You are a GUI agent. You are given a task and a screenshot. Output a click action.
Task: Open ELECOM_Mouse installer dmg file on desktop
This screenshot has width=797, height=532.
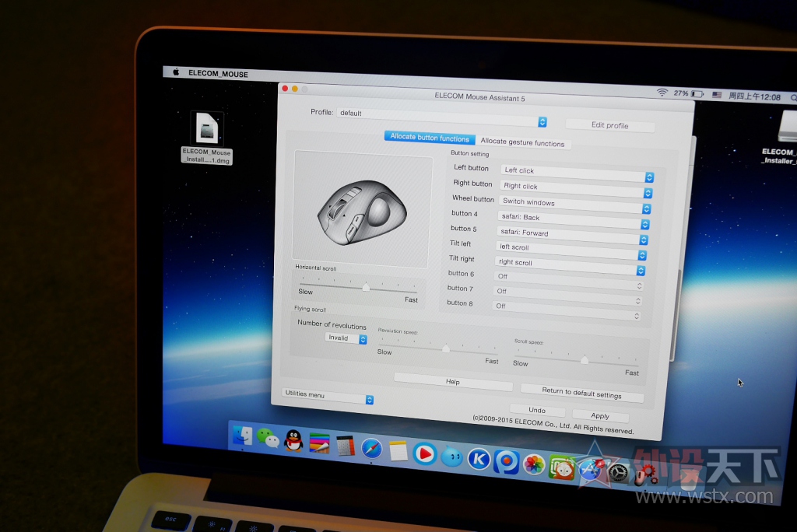pos(207,129)
